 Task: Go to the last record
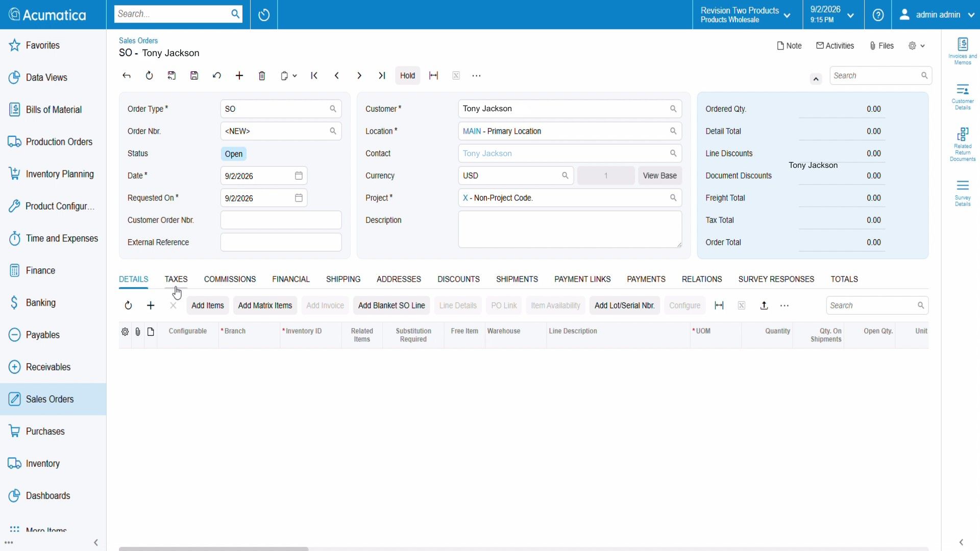382,76
